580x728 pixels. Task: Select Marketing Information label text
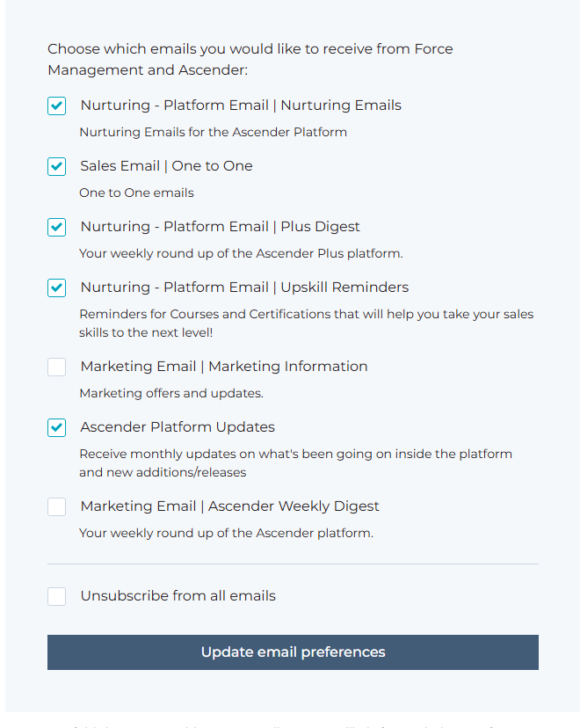(224, 367)
